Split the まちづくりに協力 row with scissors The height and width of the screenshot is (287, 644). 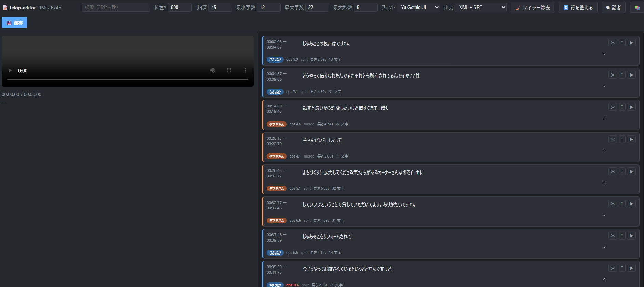613,172
